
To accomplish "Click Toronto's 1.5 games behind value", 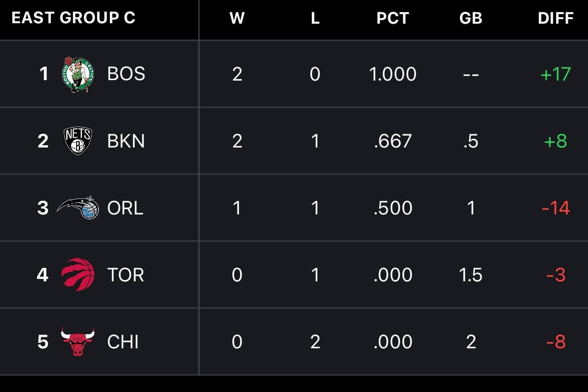I will tap(471, 275).
